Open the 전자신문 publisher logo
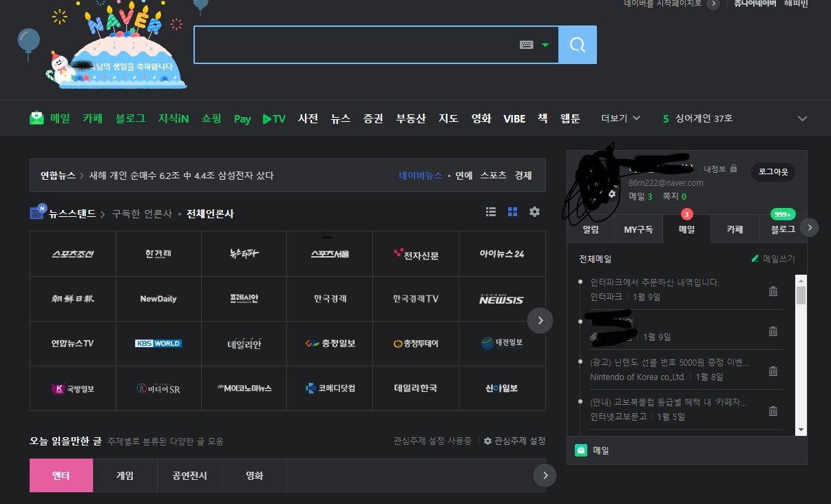 click(416, 254)
